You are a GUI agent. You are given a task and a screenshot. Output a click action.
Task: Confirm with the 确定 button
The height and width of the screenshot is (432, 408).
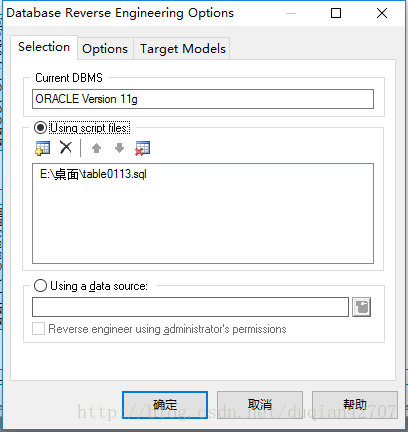click(165, 405)
